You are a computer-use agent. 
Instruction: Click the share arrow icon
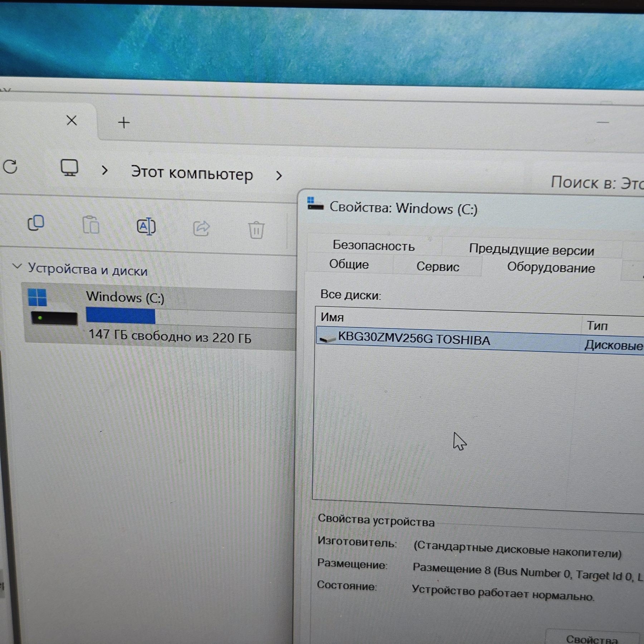pos(201,228)
